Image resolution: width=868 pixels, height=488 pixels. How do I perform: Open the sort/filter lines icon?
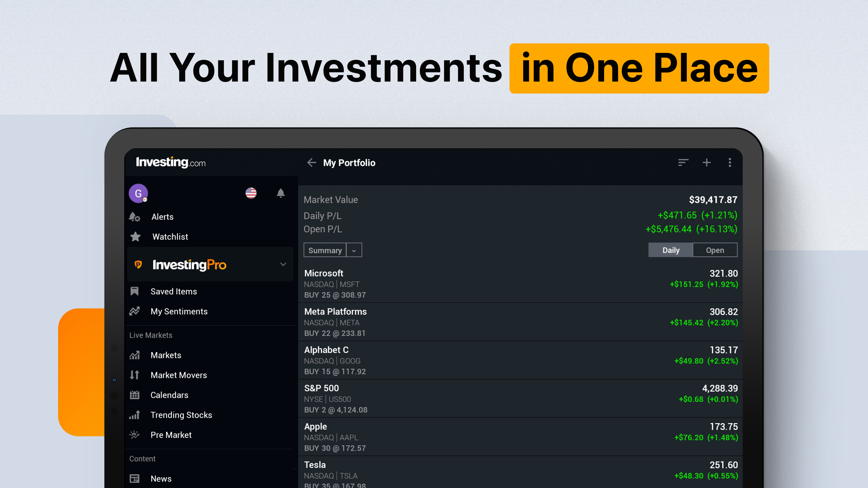tap(683, 163)
